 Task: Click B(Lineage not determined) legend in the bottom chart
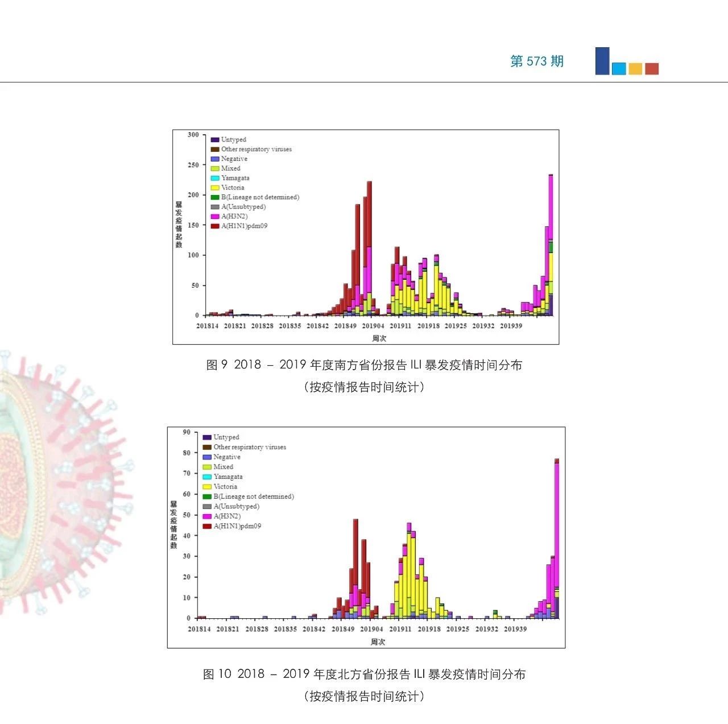[x=254, y=497]
